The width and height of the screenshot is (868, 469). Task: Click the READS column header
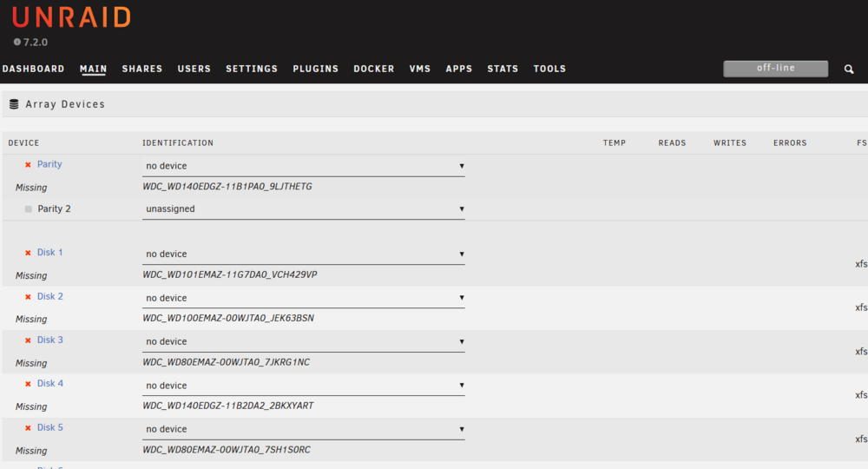pos(672,142)
